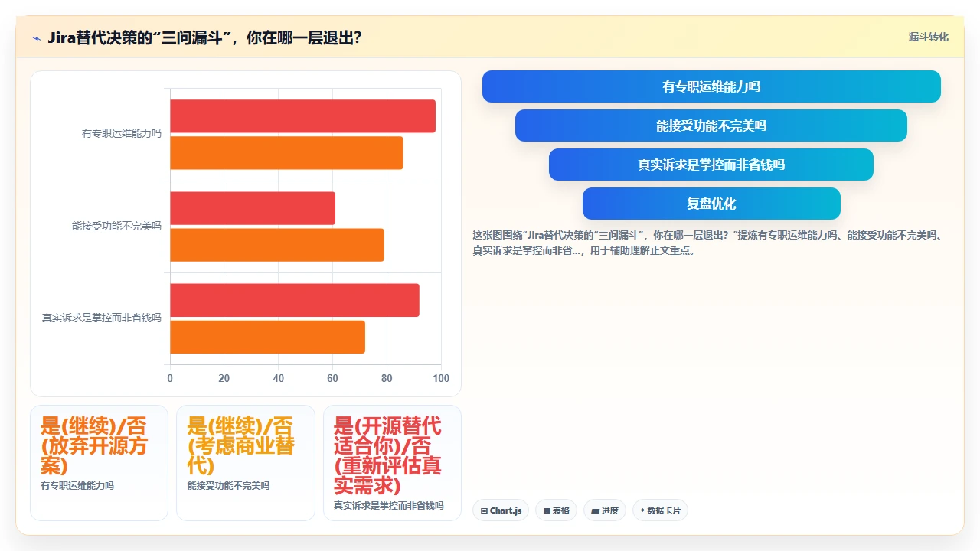980x551 pixels.
Task: Click the 能接受功能不完美吗 caption in second card
Action: (228, 486)
